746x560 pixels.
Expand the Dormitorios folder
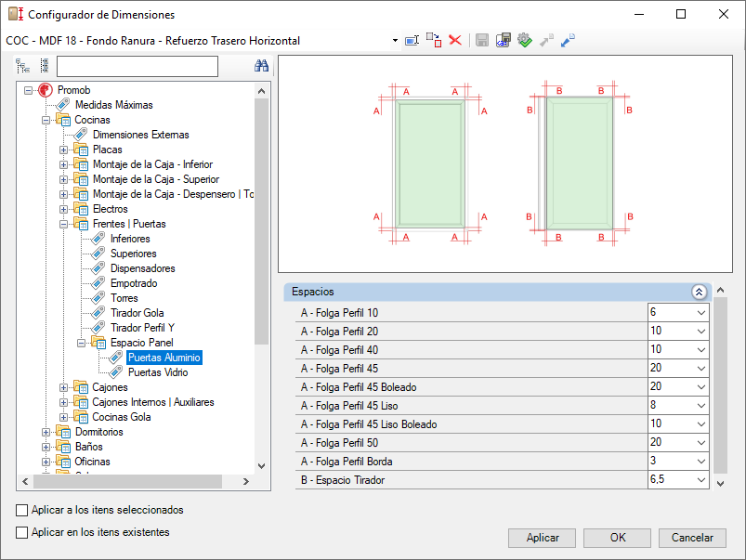[x=46, y=432]
